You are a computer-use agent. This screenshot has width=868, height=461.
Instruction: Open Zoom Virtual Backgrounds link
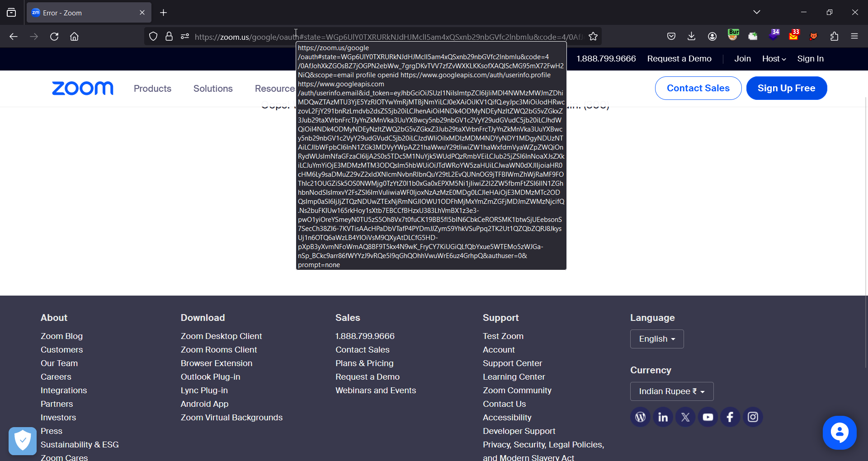click(x=231, y=418)
